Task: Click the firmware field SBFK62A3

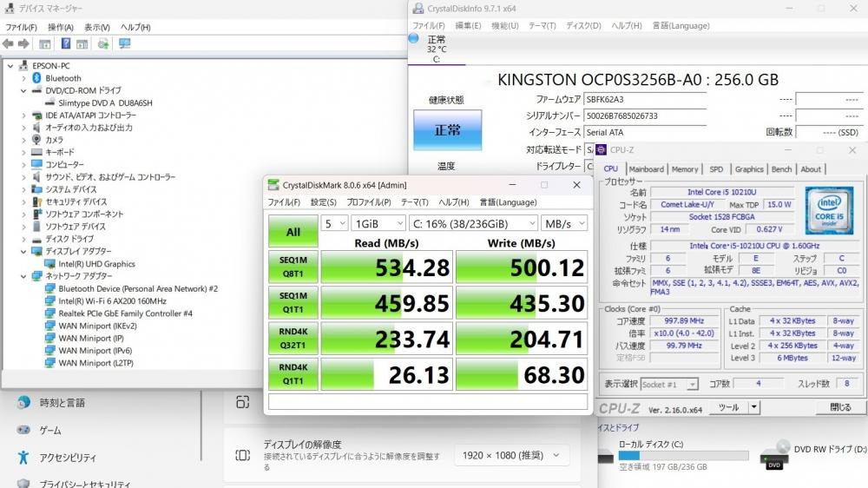Action: 645,100
